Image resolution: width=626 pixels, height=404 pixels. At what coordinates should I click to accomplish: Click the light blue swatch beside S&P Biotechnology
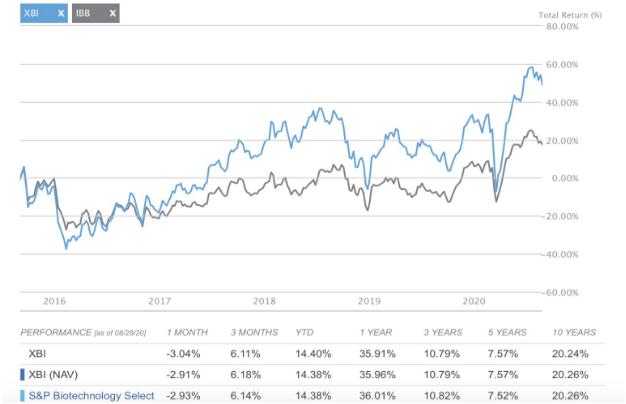tap(22, 395)
